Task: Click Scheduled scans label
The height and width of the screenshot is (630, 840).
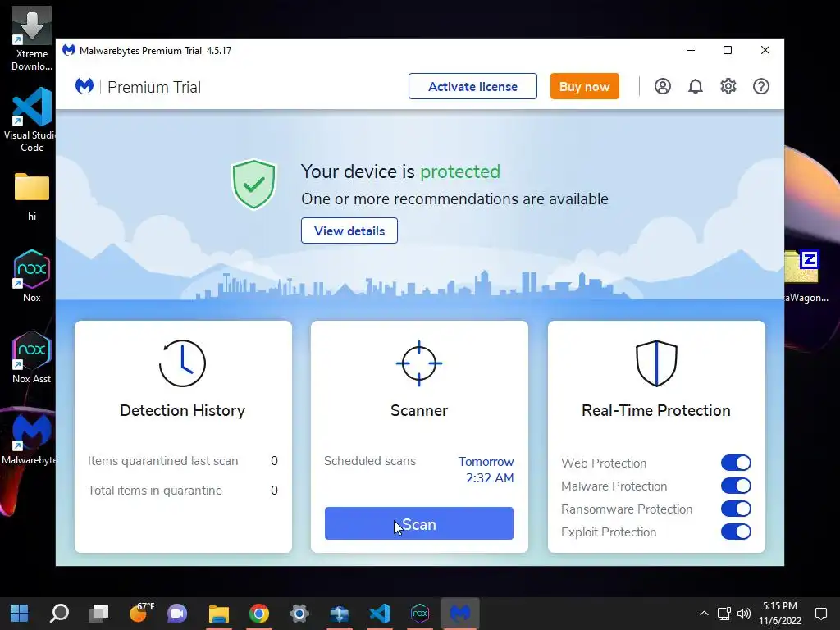Action: click(x=370, y=461)
